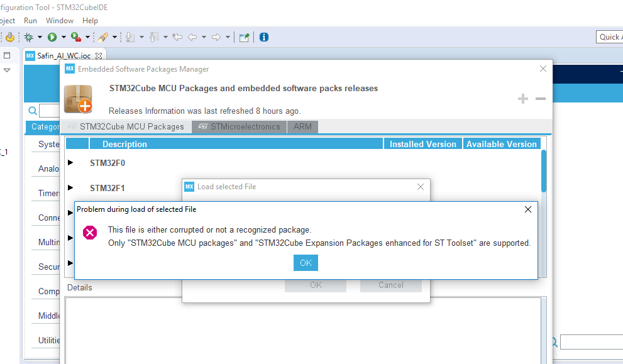Image resolution: width=623 pixels, height=364 pixels.
Task: Expand the STM32F1 package row
Action: click(70, 187)
